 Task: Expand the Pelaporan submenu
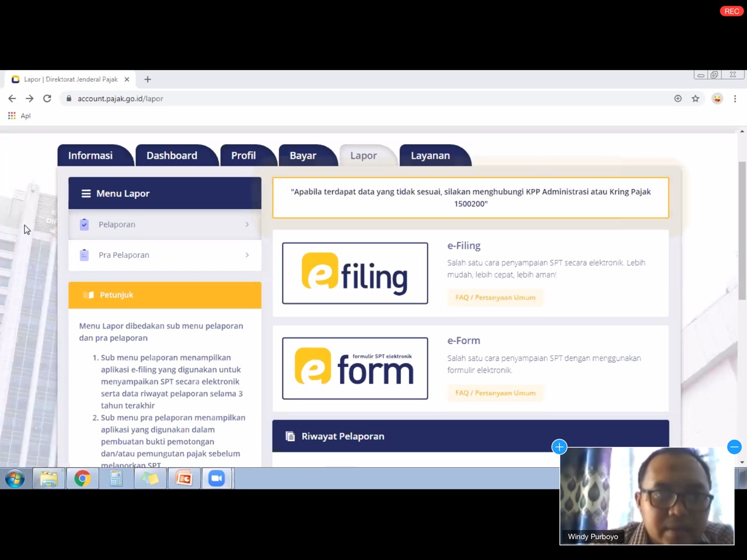point(165,225)
